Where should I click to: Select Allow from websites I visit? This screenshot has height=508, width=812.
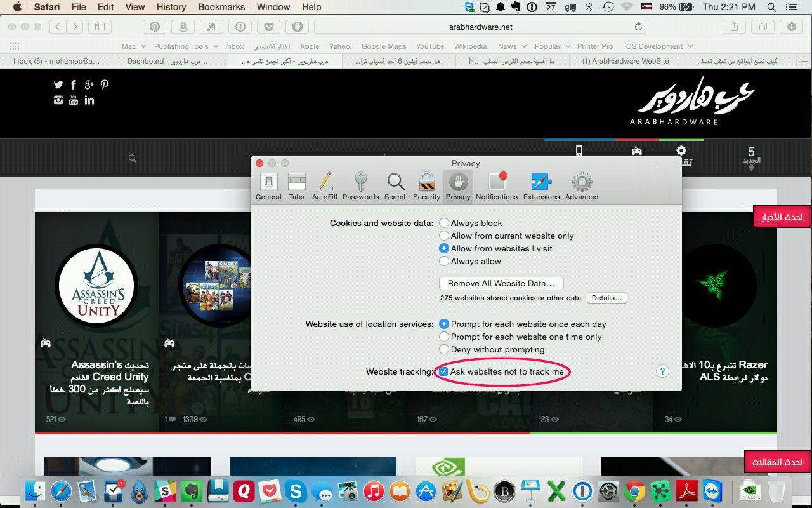(495, 248)
